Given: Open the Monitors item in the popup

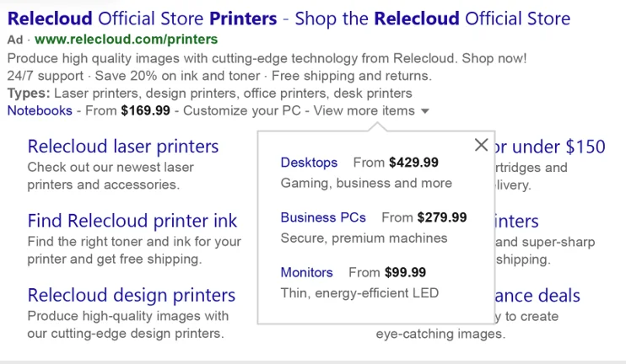Looking at the screenshot, I should [x=306, y=272].
